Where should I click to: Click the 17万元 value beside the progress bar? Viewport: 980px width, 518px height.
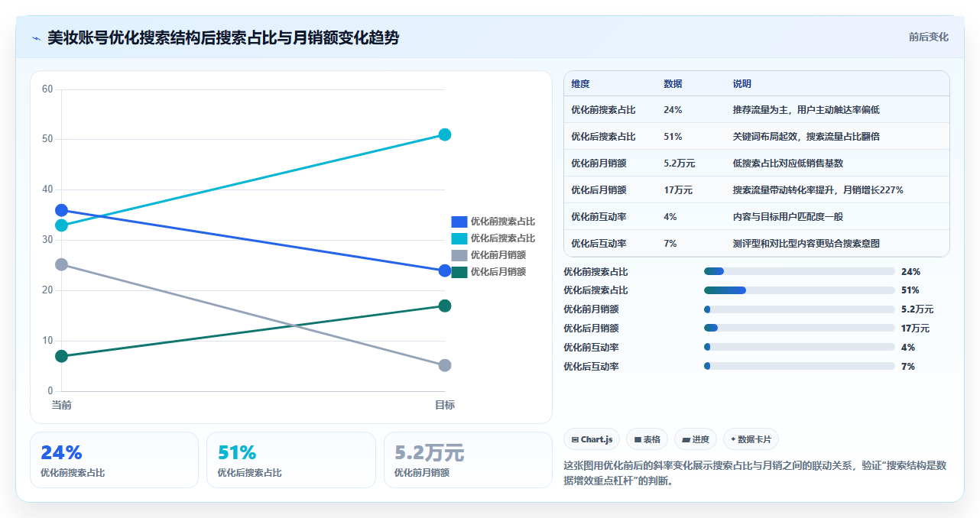pos(916,328)
